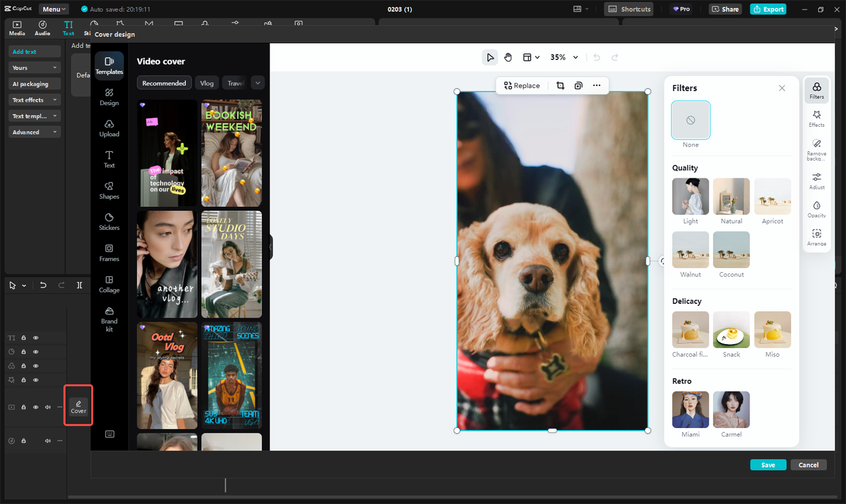Open the Adjust panel

click(x=816, y=178)
